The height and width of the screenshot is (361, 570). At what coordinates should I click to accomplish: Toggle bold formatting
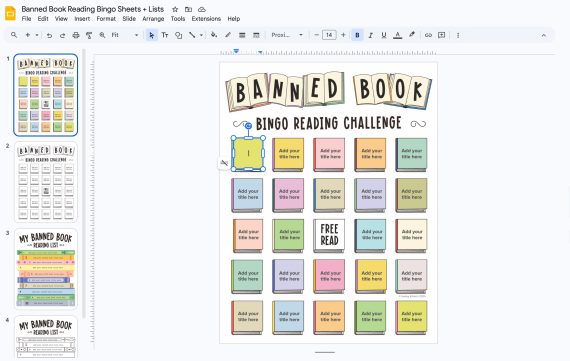pos(357,35)
